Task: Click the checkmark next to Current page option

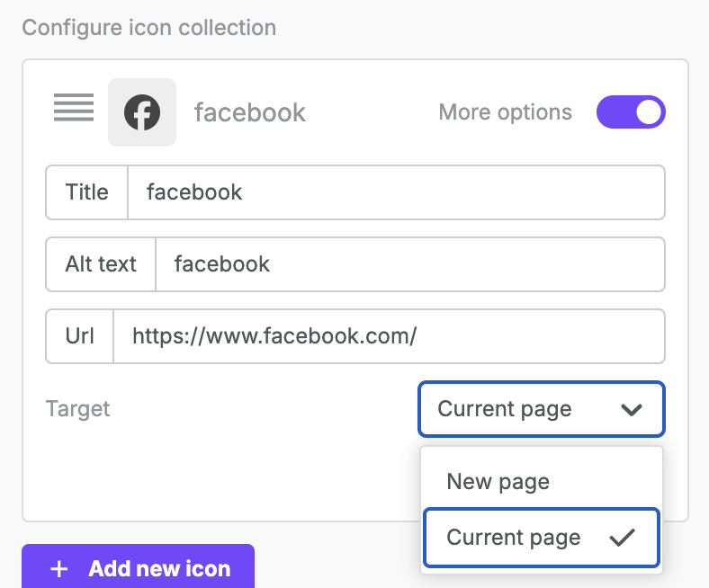Action: coord(623,538)
